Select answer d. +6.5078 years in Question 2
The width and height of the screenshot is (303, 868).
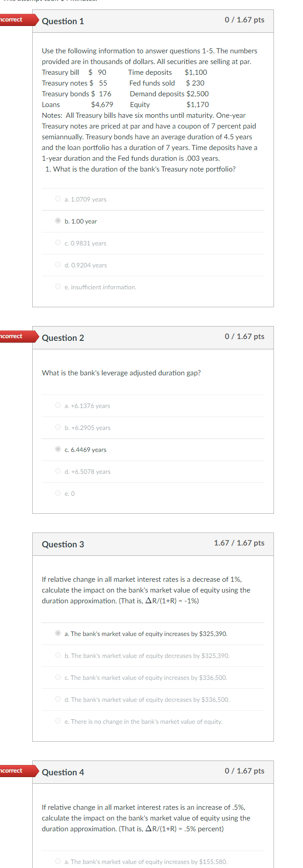tap(58, 471)
